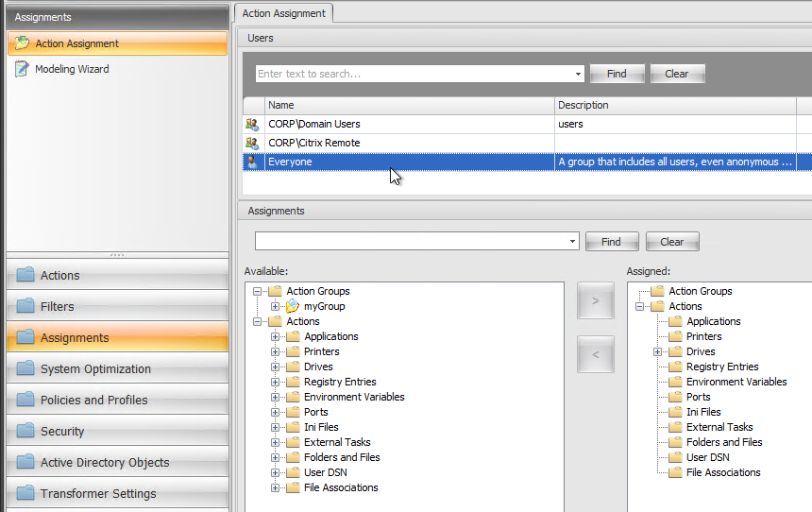Viewport: 812px width, 512px height.
Task: Select Available Ports tree item
Action: click(316, 412)
